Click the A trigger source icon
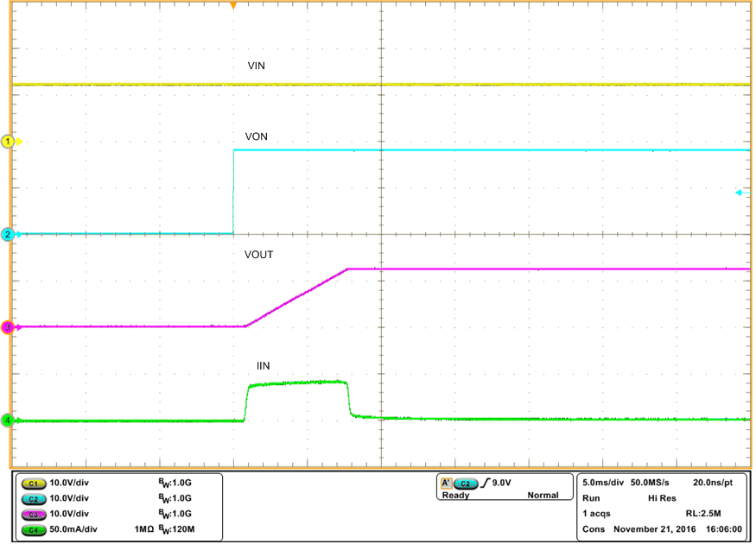The height and width of the screenshot is (544, 756). (x=446, y=482)
